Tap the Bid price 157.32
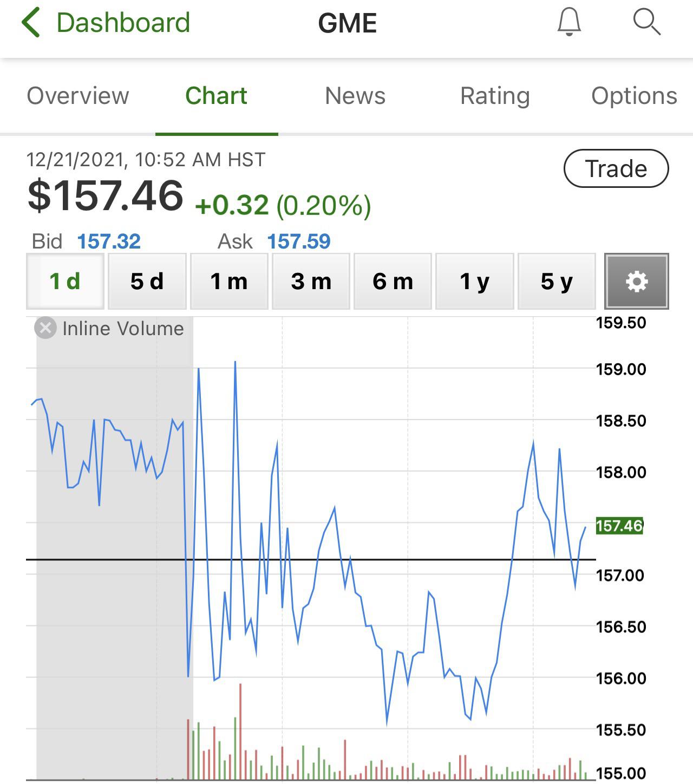 coord(108,241)
